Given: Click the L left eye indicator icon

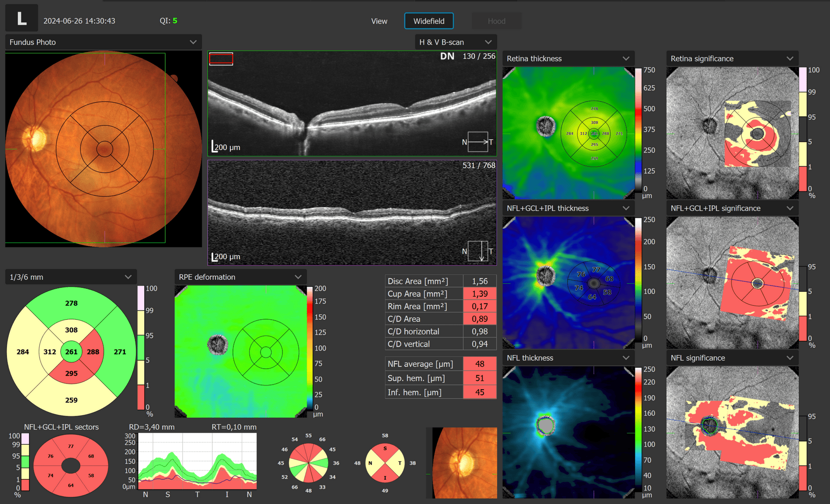Looking at the screenshot, I should click(x=21, y=19).
